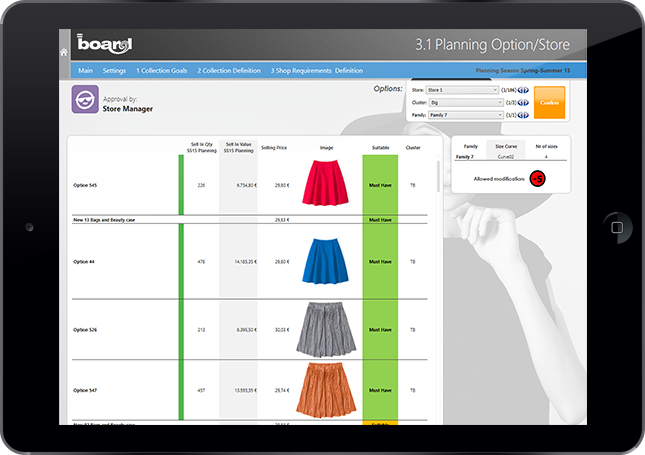Switch to 2 Collection Definition tab
This screenshot has height=455, width=645.
pos(229,71)
